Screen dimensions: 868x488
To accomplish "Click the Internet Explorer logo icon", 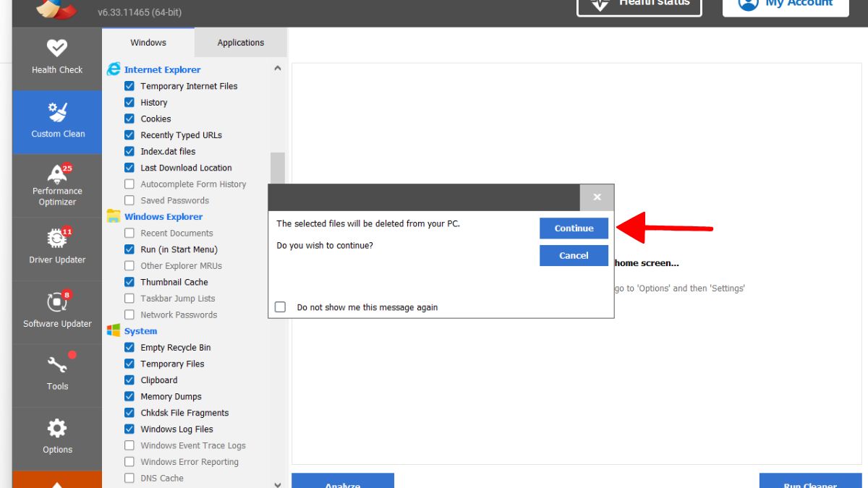I will point(114,69).
